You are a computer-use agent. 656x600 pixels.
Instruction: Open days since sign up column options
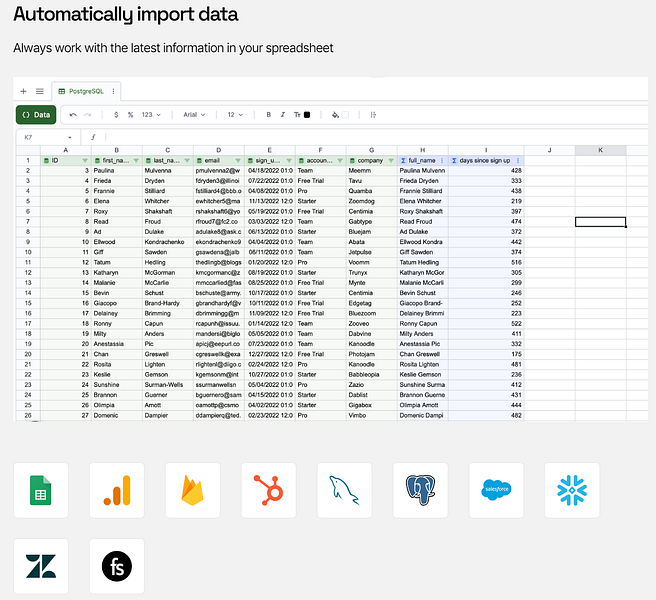tap(518, 161)
